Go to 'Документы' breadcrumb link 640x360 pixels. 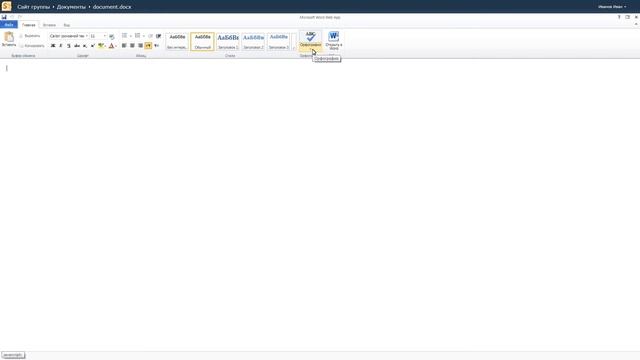pyautogui.click(x=71, y=7)
